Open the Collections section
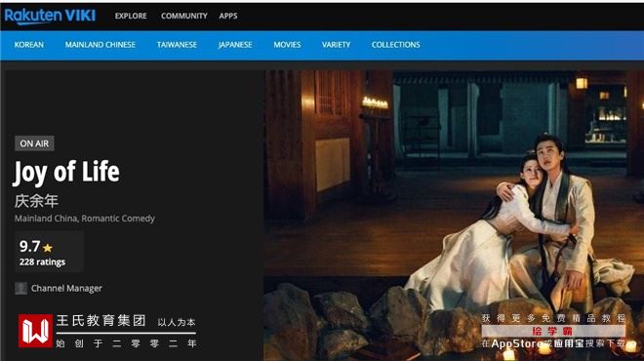The image size is (644, 361). tap(395, 45)
